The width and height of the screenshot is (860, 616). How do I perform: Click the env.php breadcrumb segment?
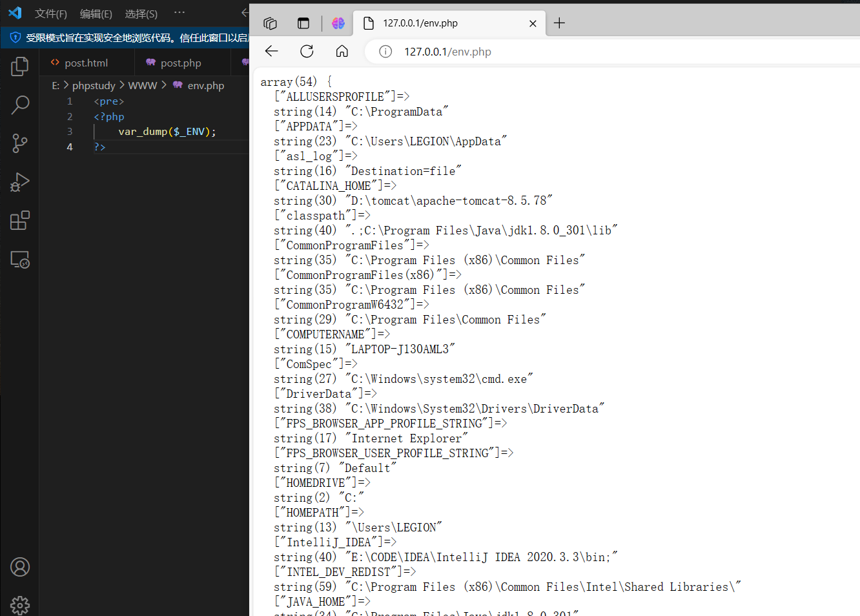199,85
